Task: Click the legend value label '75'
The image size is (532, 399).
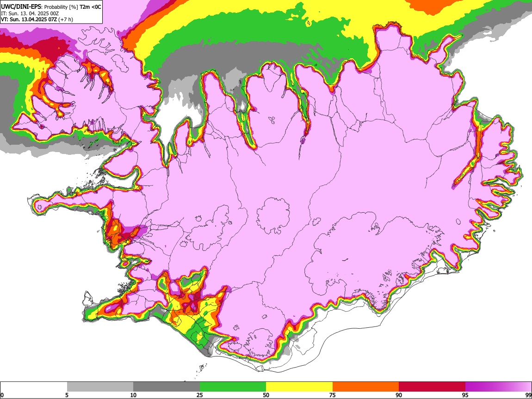Action: [x=333, y=395]
